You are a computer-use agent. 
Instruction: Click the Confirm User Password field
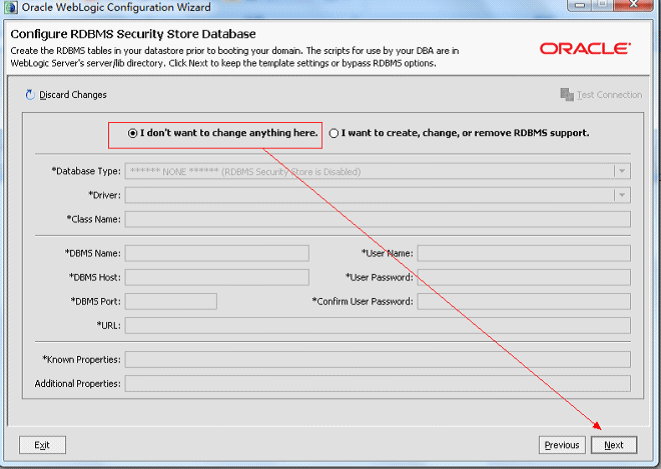[524, 301]
